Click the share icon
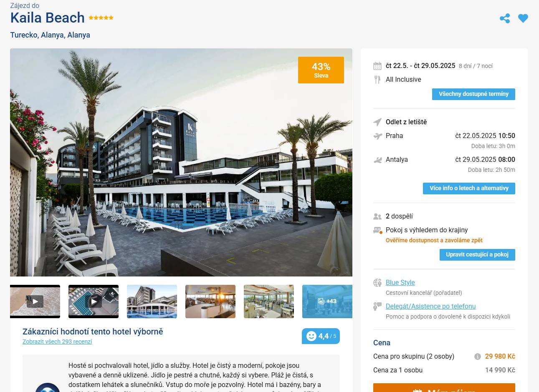 click(505, 18)
